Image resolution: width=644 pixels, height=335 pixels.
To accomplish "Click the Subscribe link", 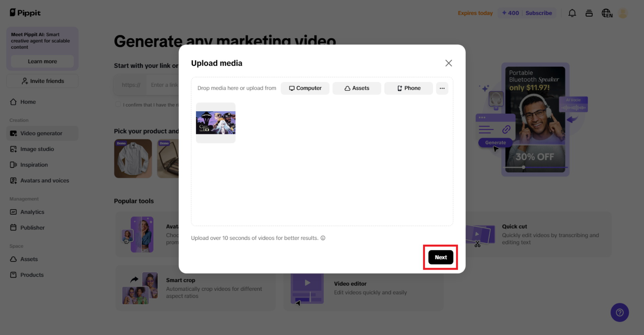I will [x=539, y=13].
